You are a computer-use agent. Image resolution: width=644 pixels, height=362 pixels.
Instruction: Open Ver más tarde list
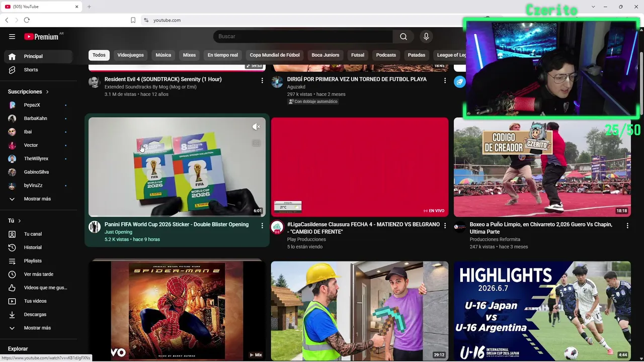(x=38, y=275)
